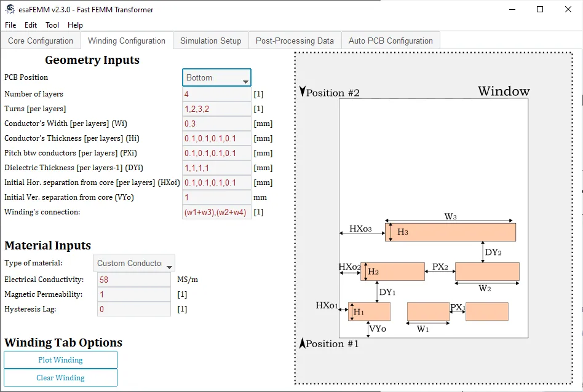
Task: Click the Number of layers field
Action: pos(216,94)
